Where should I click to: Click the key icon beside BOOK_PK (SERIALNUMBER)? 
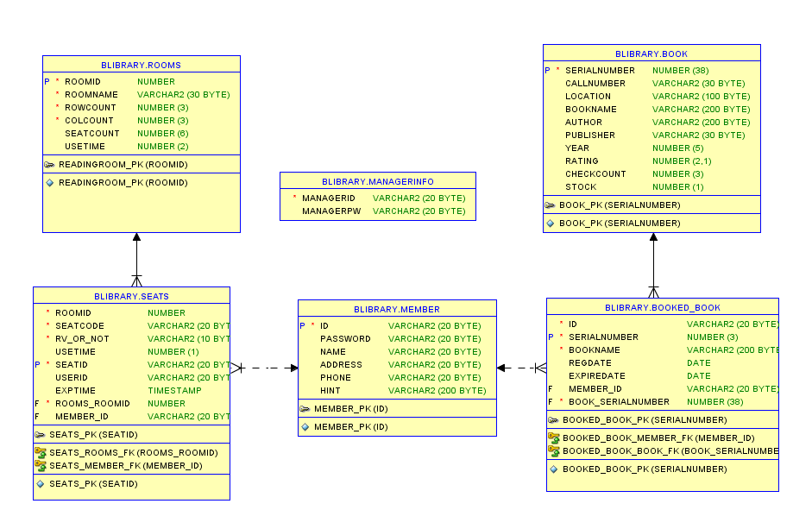pyautogui.click(x=550, y=205)
